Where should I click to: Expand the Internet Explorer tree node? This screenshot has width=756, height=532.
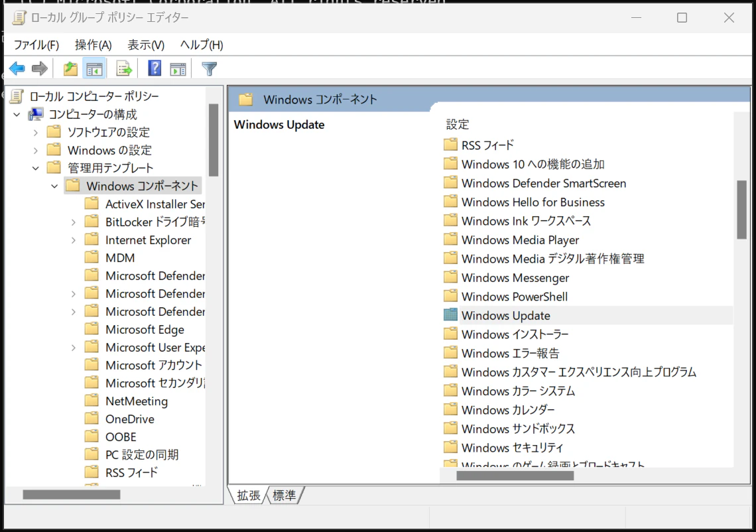click(x=74, y=240)
